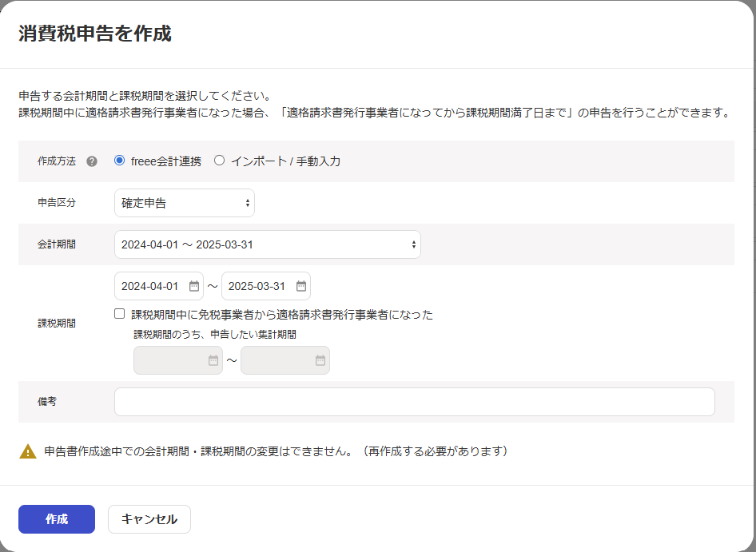Click the 作成 button
Screen dimensions: 756x552
[x=57, y=519]
